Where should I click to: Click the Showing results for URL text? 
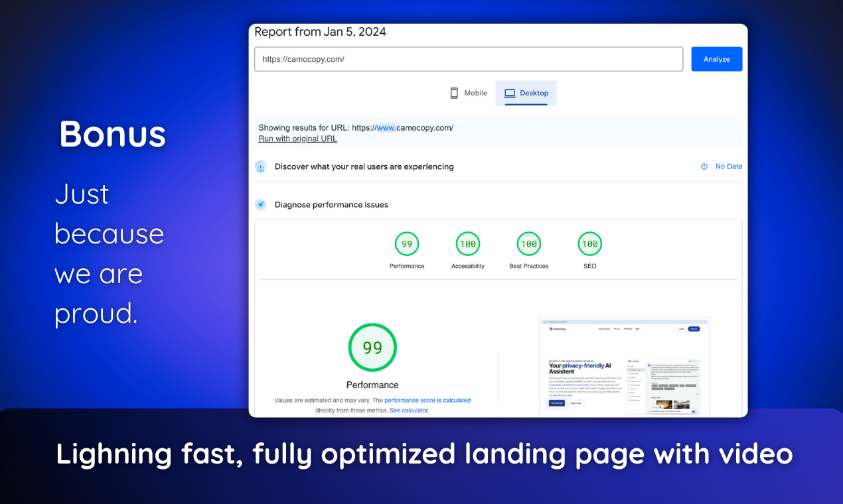click(356, 128)
